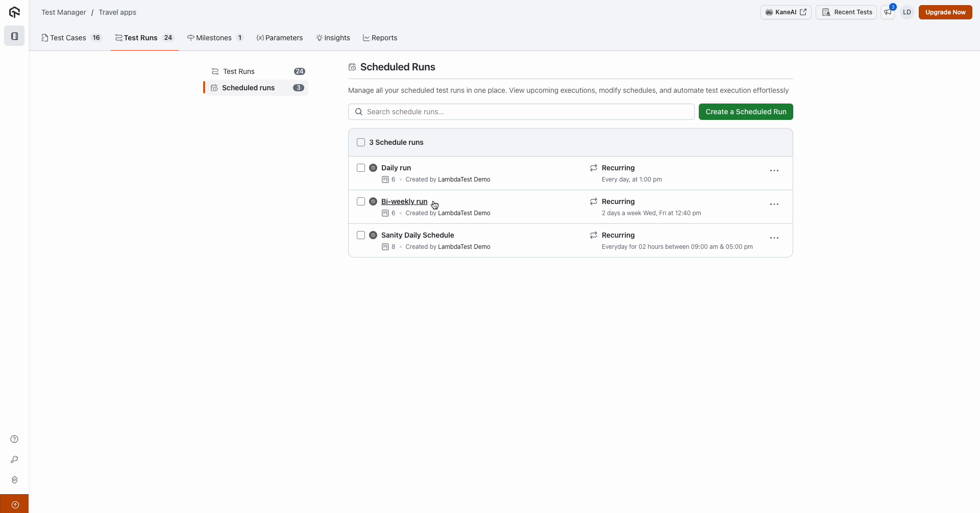Open the announcements megaphone icon

coord(888,12)
